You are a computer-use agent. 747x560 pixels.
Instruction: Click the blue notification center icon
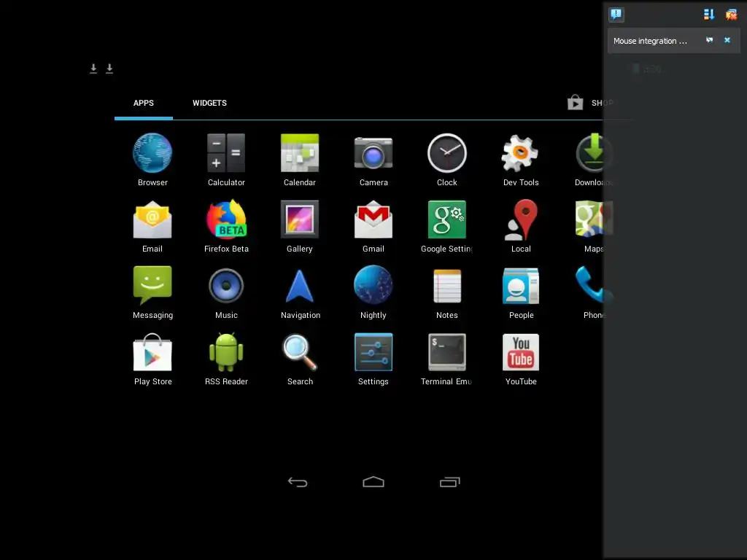[x=616, y=15]
